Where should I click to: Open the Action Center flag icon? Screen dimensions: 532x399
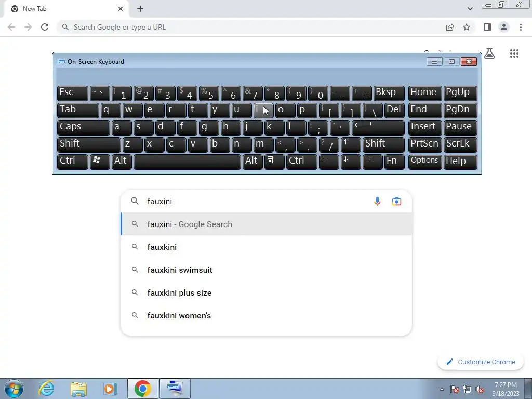coord(455,389)
